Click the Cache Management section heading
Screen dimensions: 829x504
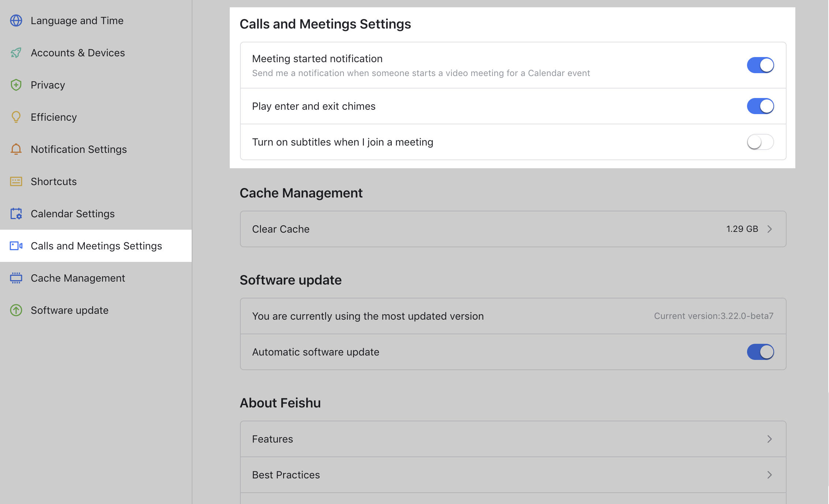(x=301, y=193)
